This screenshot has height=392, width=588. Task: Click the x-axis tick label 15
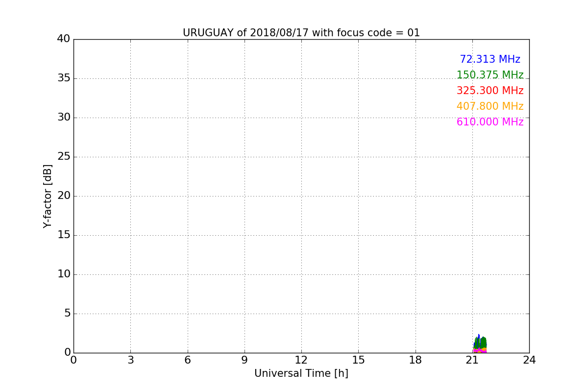(358, 360)
